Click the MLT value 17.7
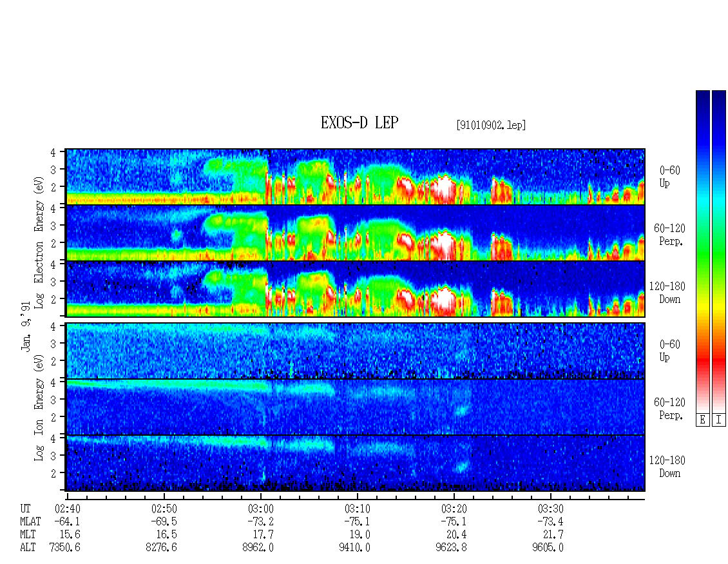The height and width of the screenshot is (564, 728). pyautogui.click(x=263, y=535)
